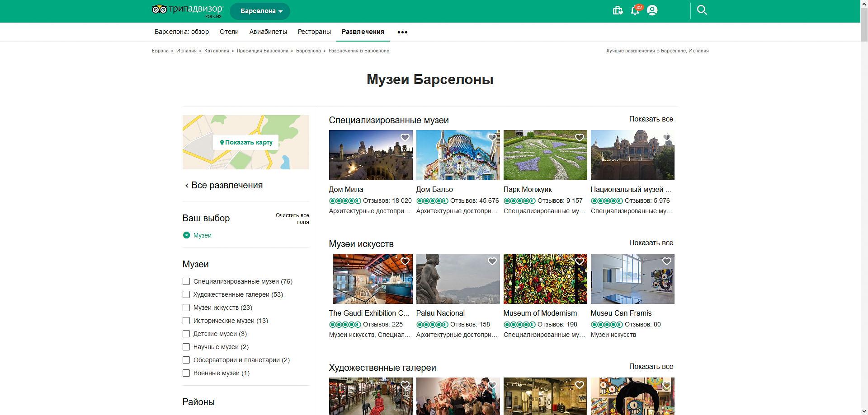Viewport: 868px width, 415px height.
Task: Save Дом Мила with heart icon
Action: coord(405,138)
